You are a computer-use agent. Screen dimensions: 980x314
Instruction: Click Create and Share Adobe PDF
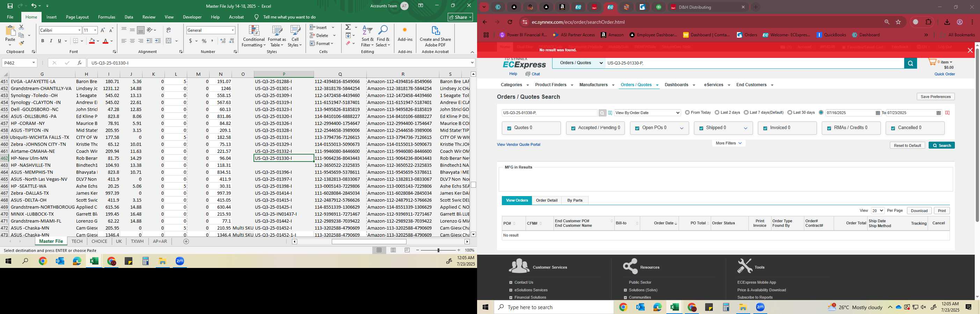pos(435,36)
